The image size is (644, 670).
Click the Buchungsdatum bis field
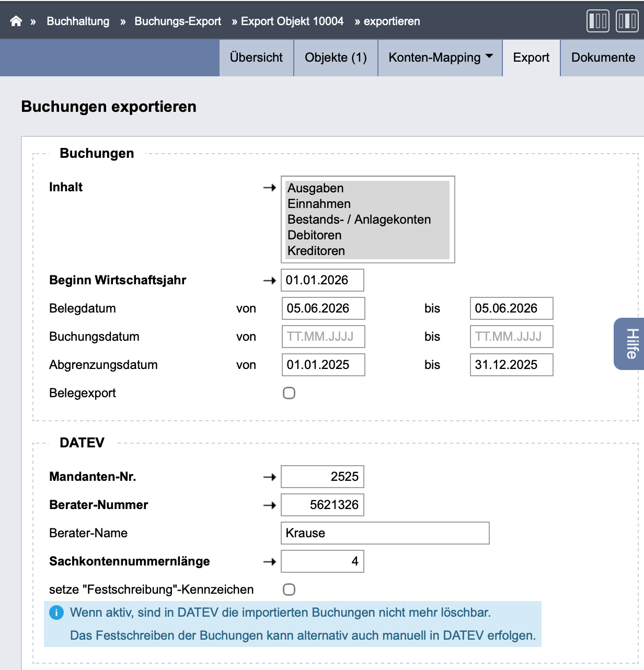point(511,337)
